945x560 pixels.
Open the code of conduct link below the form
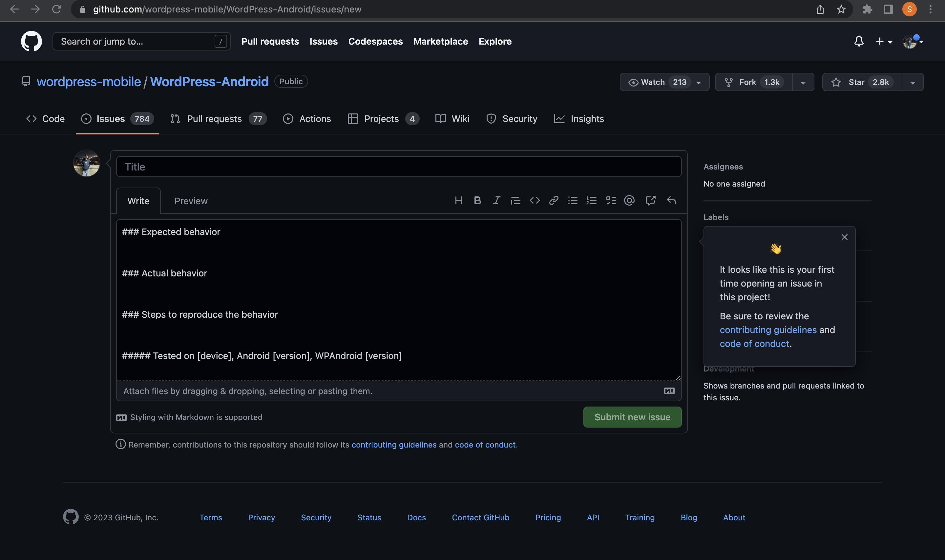[x=485, y=445]
